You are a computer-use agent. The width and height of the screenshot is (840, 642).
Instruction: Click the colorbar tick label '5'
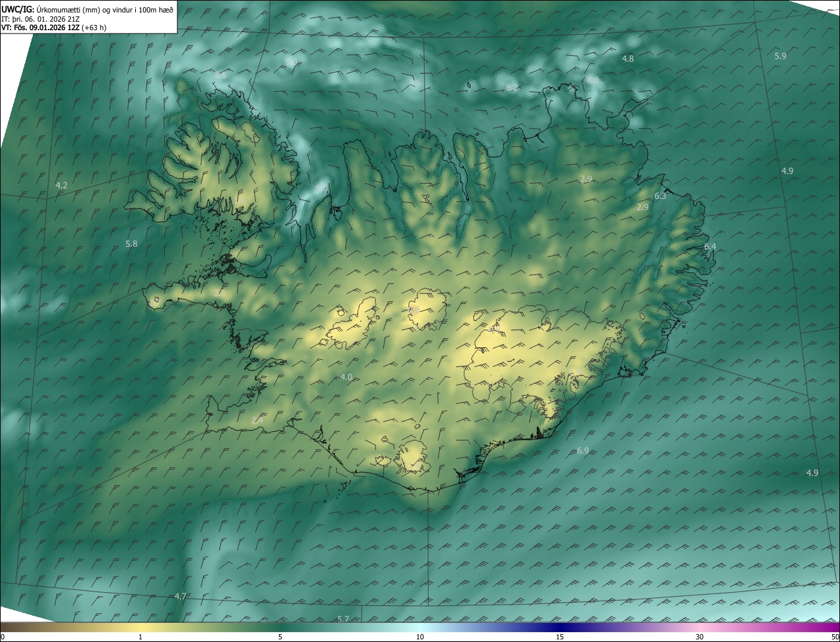point(280,637)
